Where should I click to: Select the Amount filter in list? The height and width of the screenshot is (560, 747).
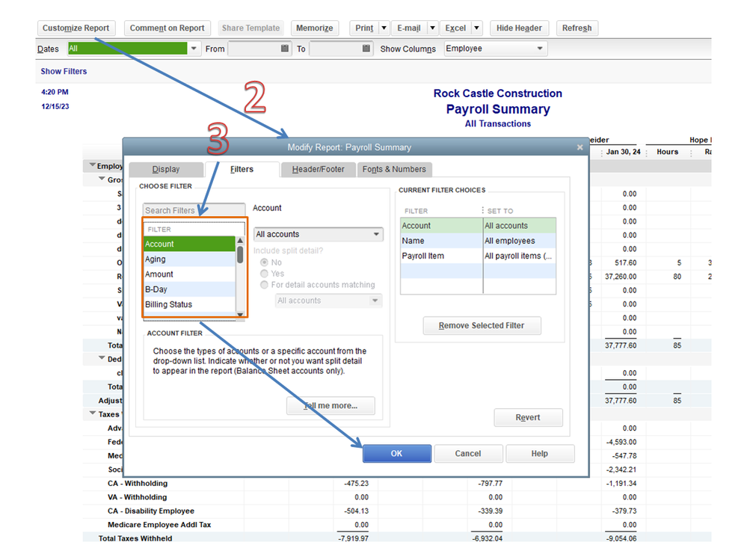(x=190, y=274)
